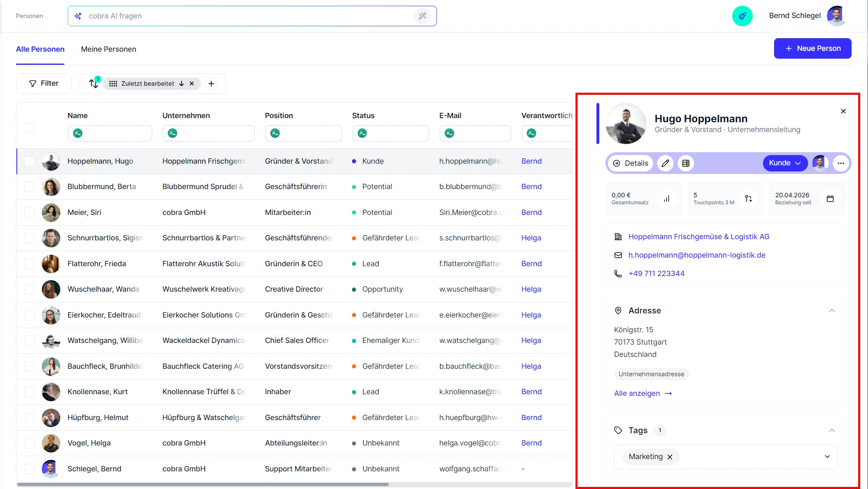Collapse the Tags section

pyautogui.click(x=832, y=430)
